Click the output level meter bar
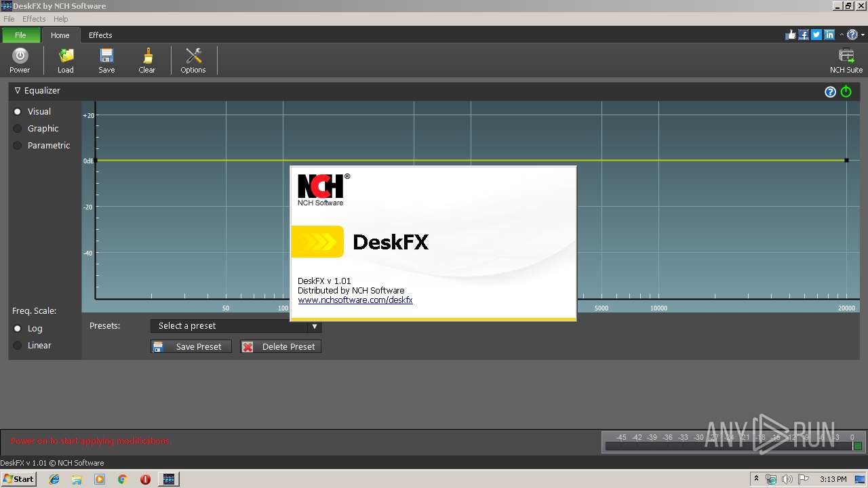The height and width of the screenshot is (488, 868). pyautogui.click(x=734, y=446)
